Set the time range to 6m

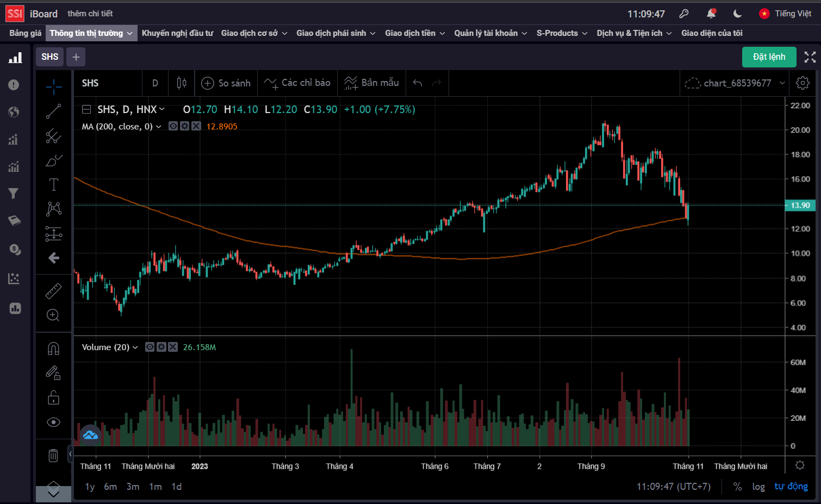point(110,487)
